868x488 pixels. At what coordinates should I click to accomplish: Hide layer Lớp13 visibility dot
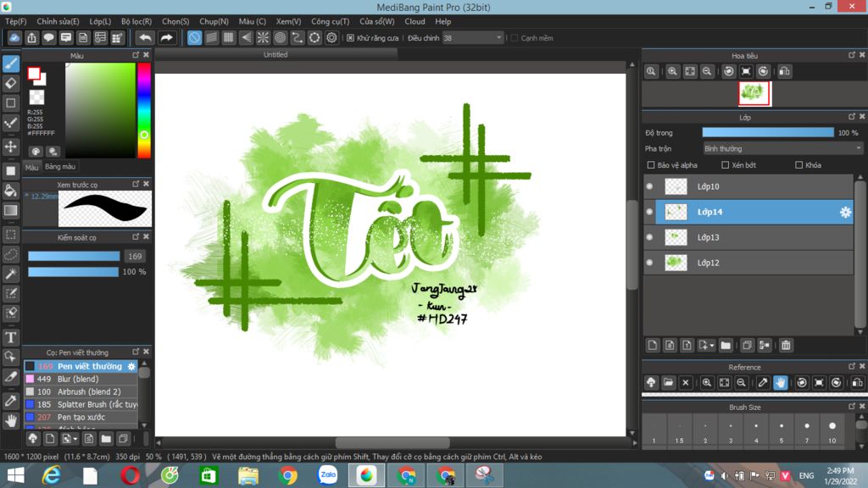[x=649, y=237]
